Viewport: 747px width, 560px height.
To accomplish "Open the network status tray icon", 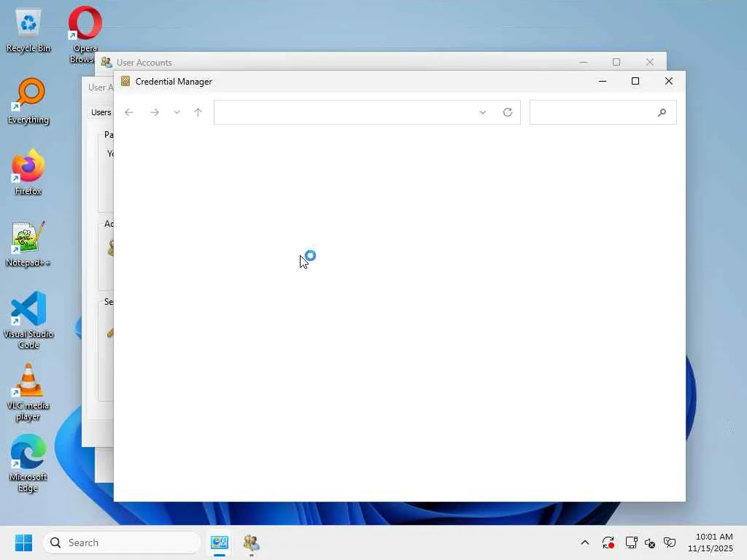I will 631,542.
